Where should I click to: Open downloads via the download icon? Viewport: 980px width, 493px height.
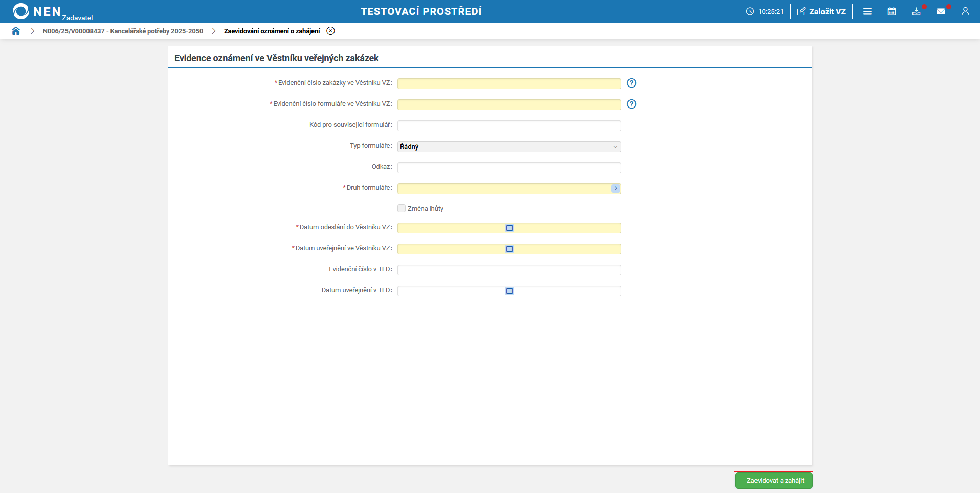917,11
